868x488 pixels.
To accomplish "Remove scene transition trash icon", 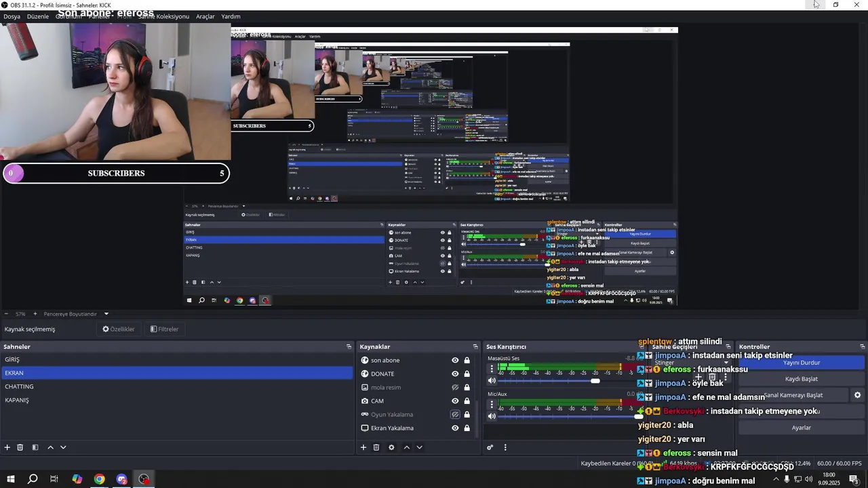I will 712,377.
